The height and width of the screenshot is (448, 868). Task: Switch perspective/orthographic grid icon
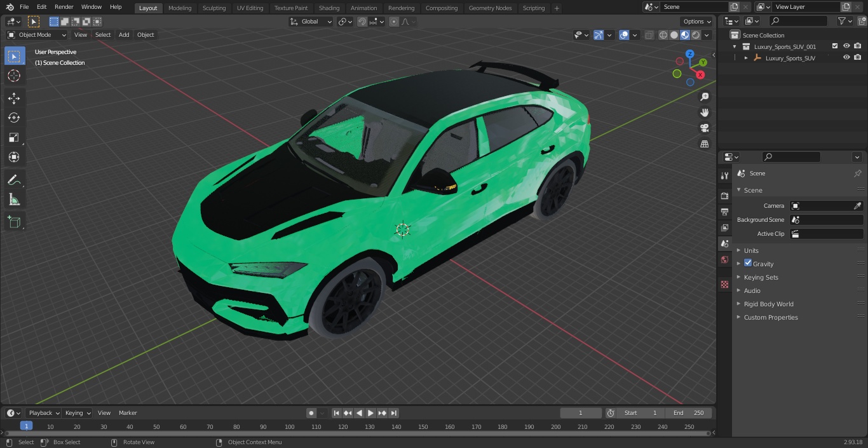[x=704, y=144]
